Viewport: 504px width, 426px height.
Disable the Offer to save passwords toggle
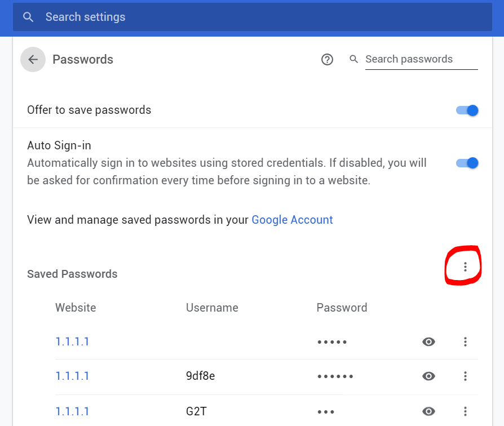pyautogui.click(x=467, y=110)
